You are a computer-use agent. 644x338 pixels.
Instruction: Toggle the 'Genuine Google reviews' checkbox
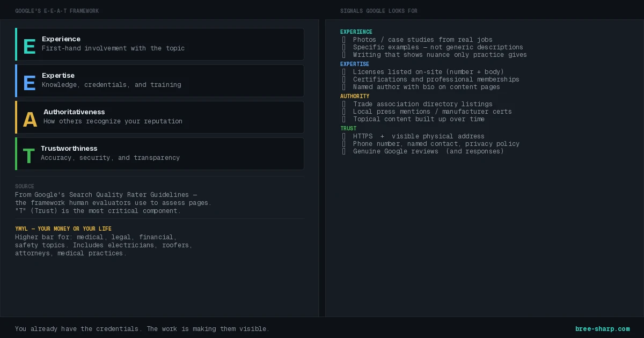[x=344, y=151]
